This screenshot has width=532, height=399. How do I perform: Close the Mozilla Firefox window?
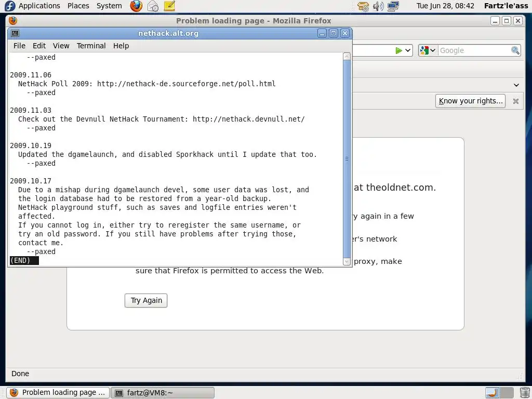(x=518, y=21)
